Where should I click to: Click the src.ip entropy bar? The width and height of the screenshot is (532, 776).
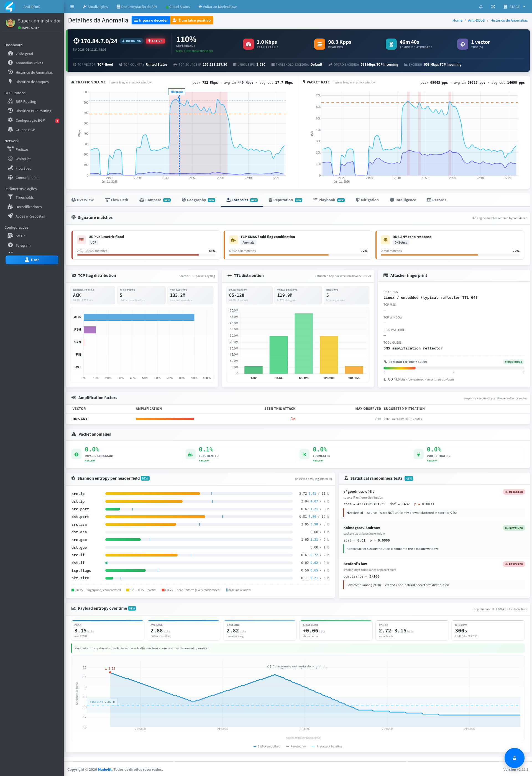pos(199,494)
